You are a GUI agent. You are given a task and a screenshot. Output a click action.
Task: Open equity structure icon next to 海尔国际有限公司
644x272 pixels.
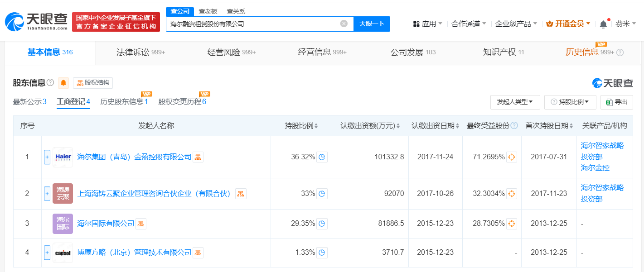coord(141,224)
